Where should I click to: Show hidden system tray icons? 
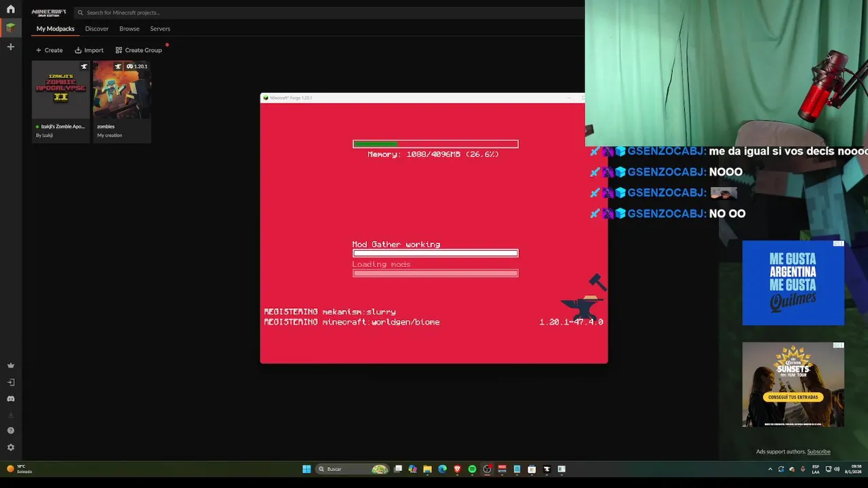point(770,469)
